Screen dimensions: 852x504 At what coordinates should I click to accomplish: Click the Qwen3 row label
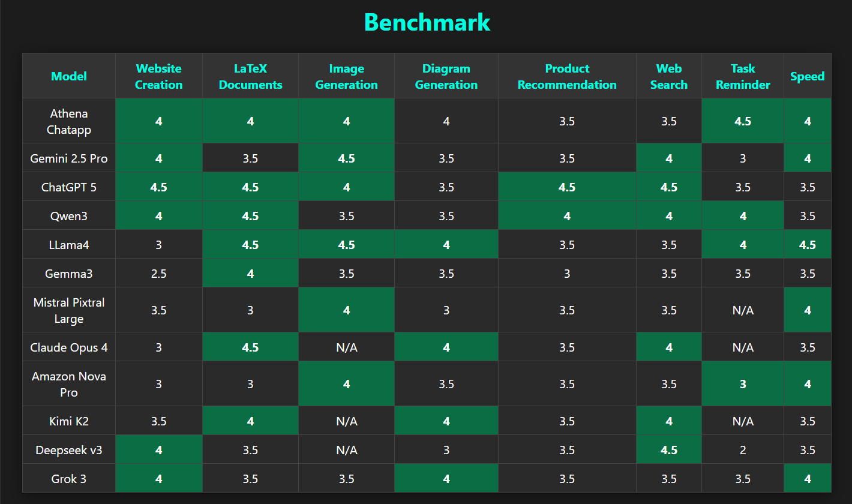click(69, 216)
